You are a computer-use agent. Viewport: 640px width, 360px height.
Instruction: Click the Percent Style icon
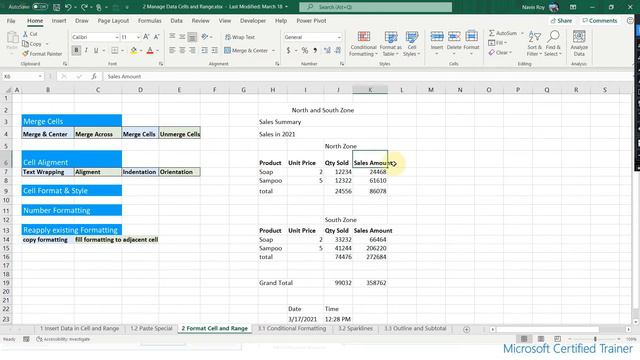[x=304, y=51]
